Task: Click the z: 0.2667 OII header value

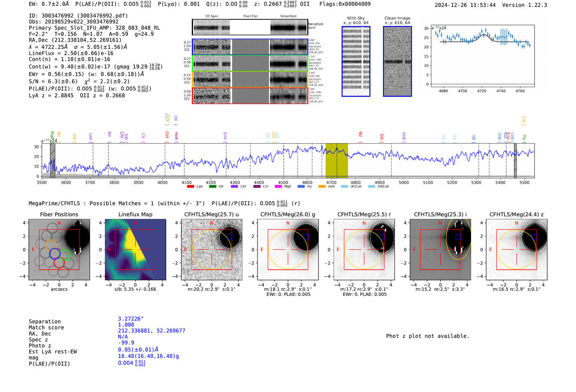Action: [282, 4]
